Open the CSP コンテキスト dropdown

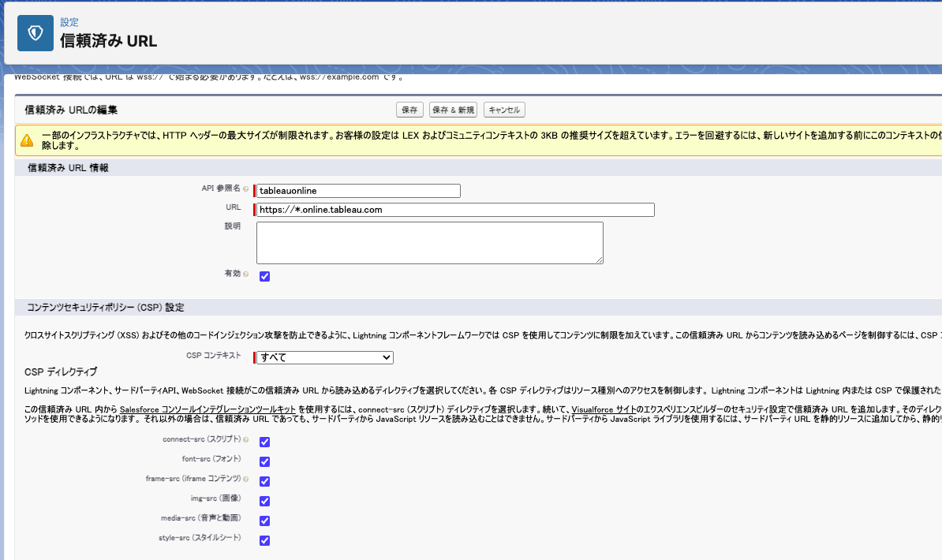tap(325, 357)
